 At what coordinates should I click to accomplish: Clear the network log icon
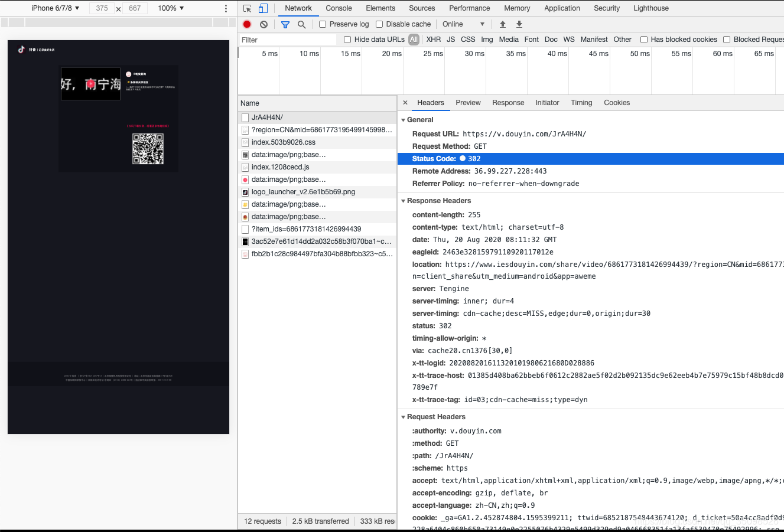[263, 24]
